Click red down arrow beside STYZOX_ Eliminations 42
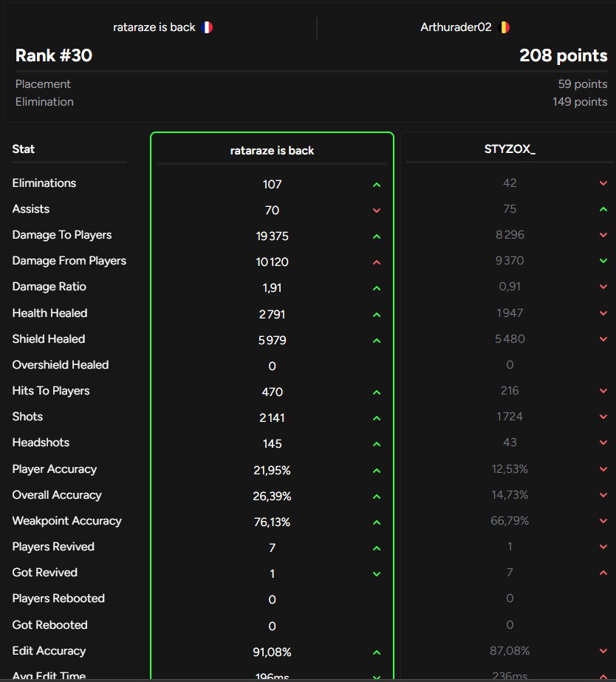616x682 pixels. tap(603, 183)
